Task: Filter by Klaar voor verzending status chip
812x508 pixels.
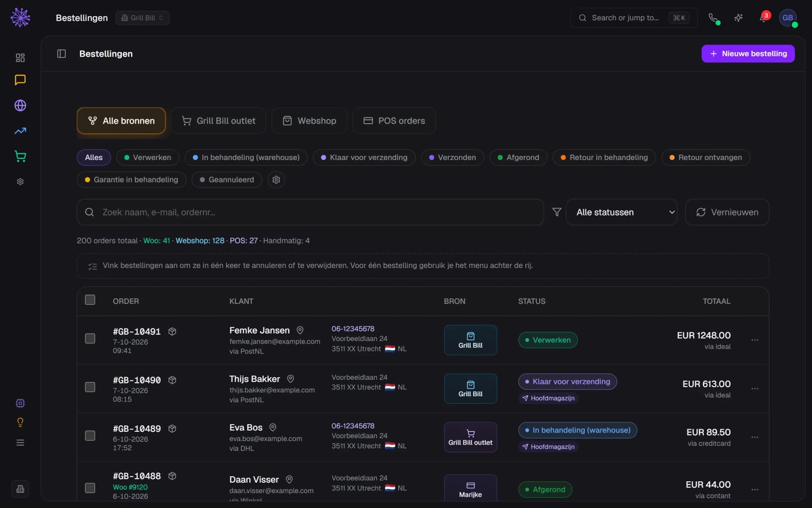Action: 364,157
